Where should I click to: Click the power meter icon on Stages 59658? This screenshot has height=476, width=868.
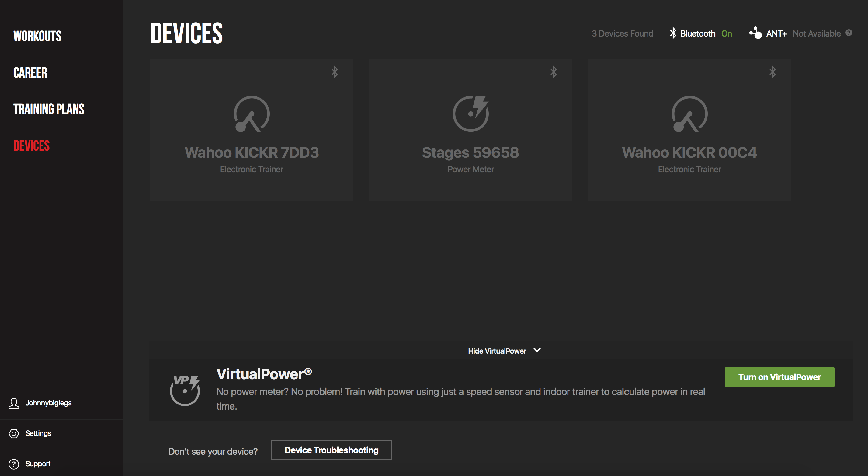471,113
